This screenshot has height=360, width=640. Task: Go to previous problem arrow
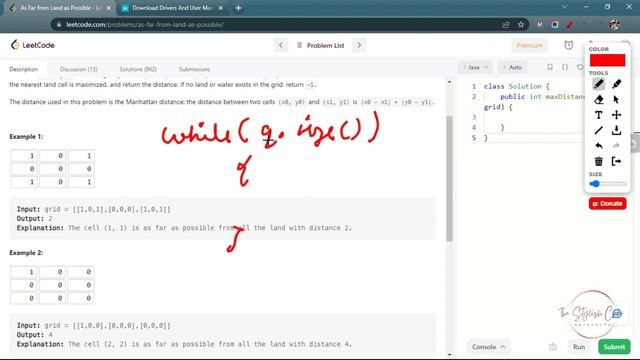(280, 45)
